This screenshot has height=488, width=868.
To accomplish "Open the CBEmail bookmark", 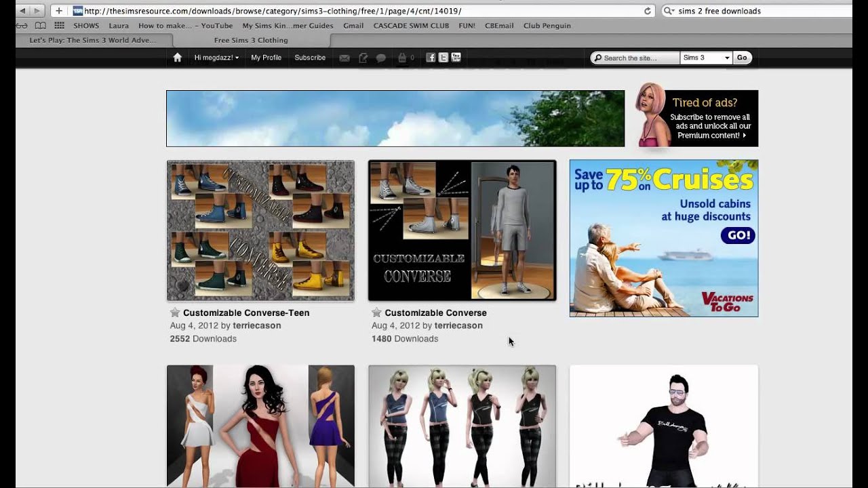I will click(x=499, y=26).
